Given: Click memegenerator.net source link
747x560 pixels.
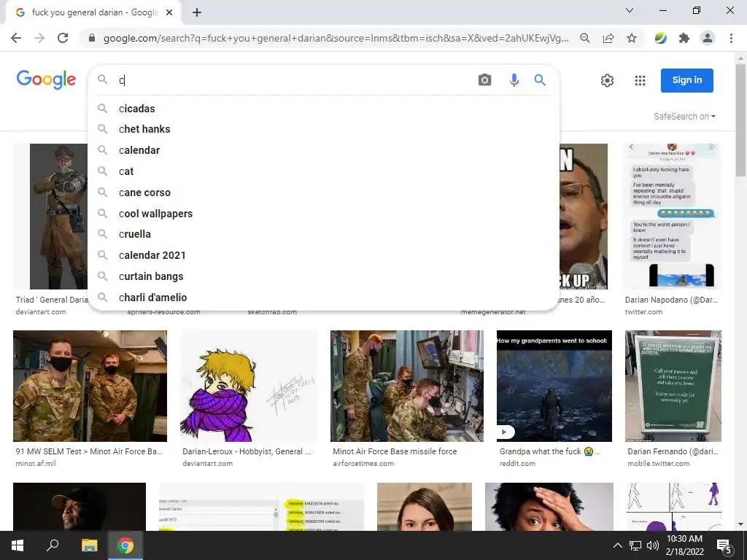Looking at the screenshot, I should [493, 312].
